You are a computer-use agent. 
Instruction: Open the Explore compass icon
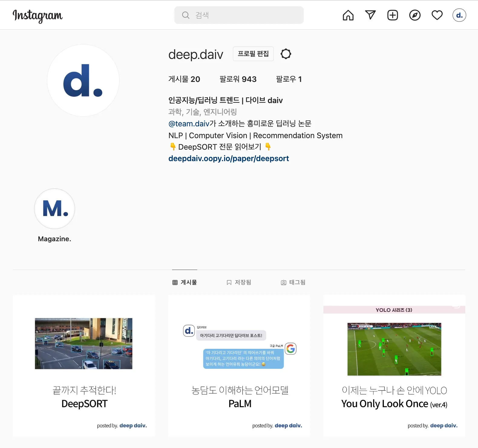point(415,15)
